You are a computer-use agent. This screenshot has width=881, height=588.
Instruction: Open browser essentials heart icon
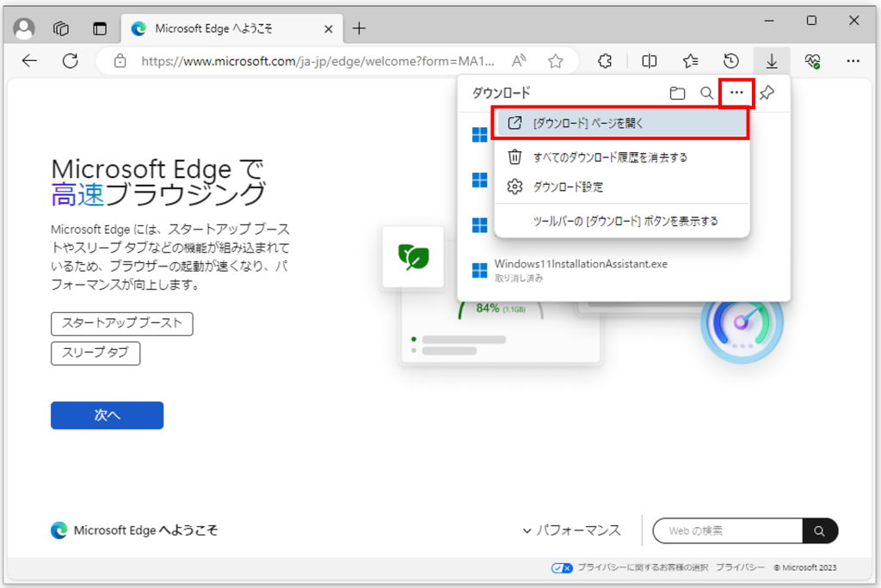point(812,61)
